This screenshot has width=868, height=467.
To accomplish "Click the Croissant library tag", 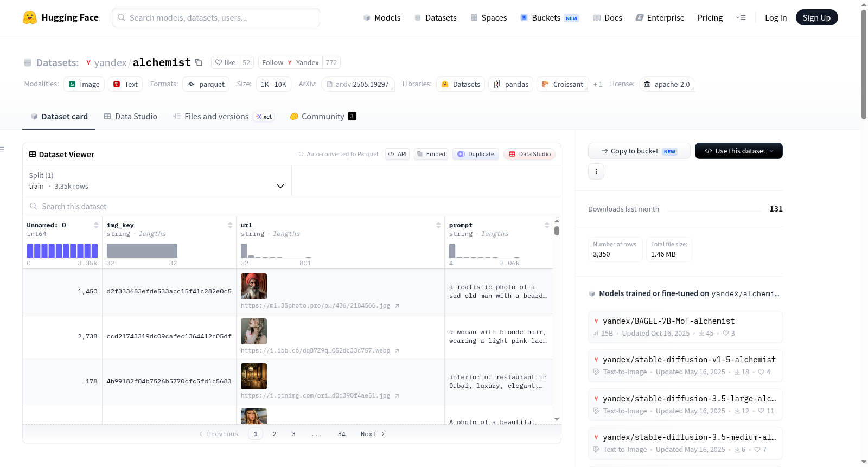I will pyautogui.click(x=563, y=84).
